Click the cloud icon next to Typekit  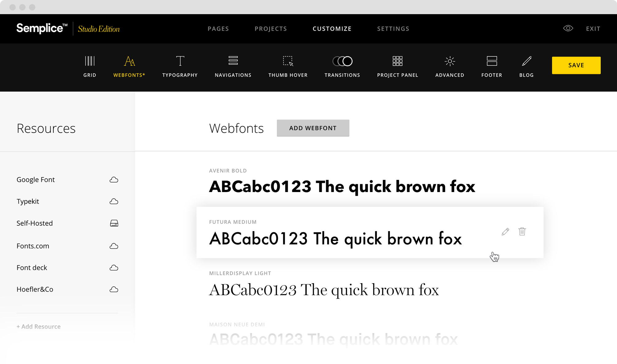point(114,201)
